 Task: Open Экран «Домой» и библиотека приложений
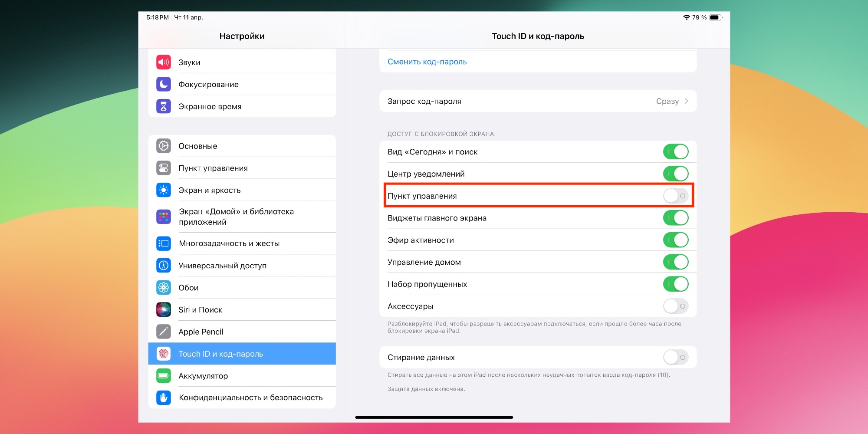coord(242,217)
